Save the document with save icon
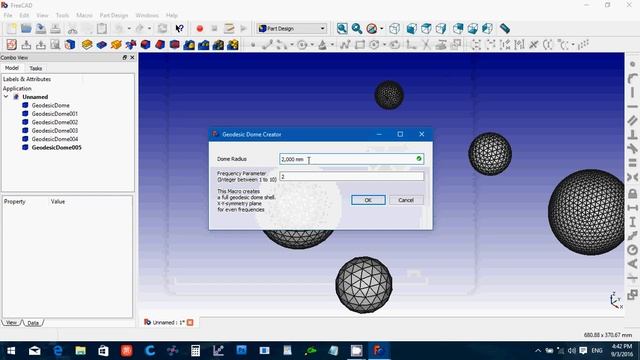This screenshot has width=640, height=360. click(x=40, y=29)
